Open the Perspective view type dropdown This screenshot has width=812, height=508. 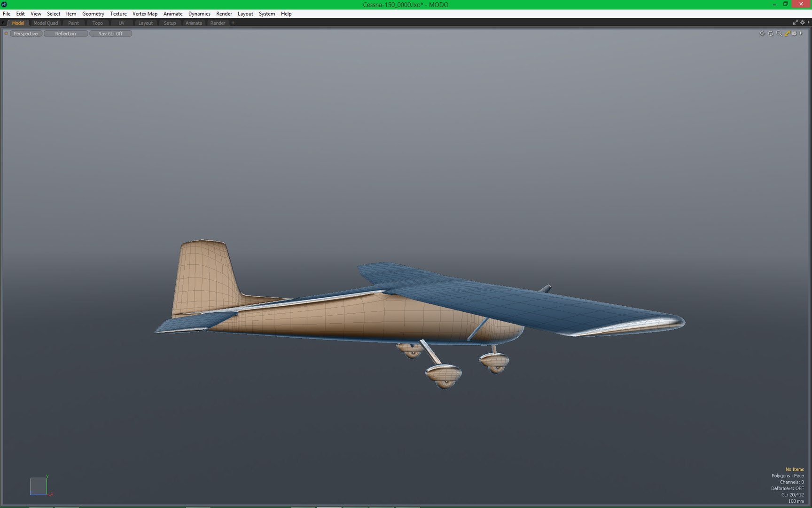click(x=26, y=34)
